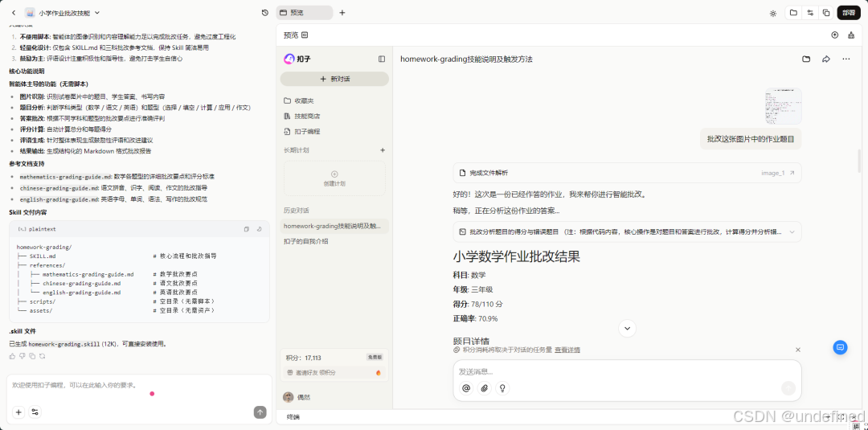Image resolution: width=868 pixels, height=430 pixels.
Task: Open the folder icon beside 部署
Action: (793, 13)
